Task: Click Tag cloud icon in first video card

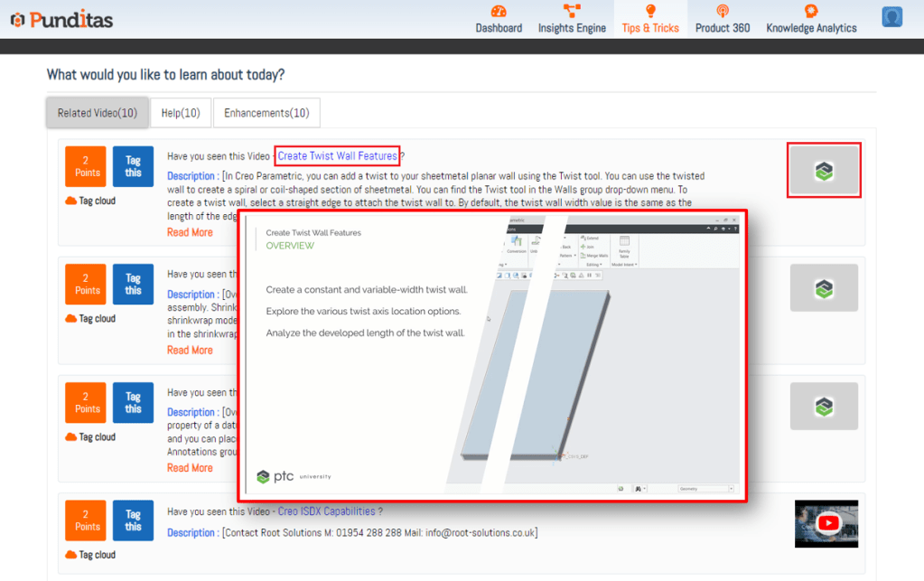Action: click(x=71, y=201)
